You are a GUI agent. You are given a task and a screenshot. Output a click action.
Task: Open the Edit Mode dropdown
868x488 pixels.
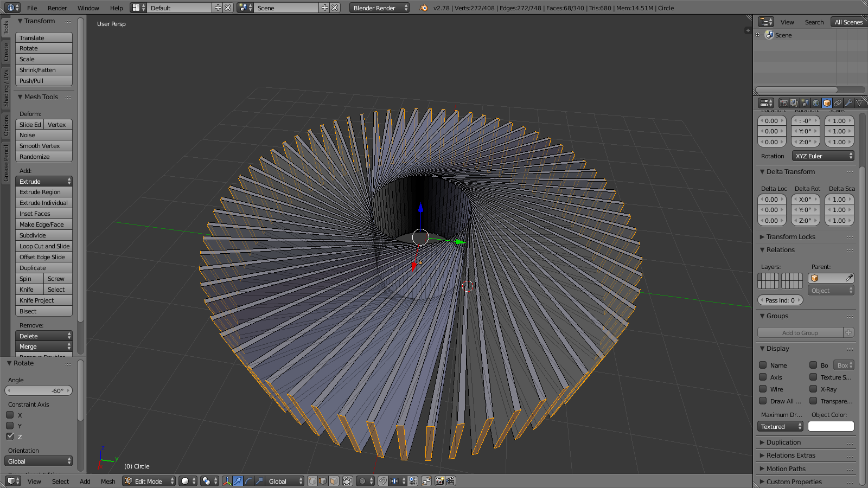149,481
